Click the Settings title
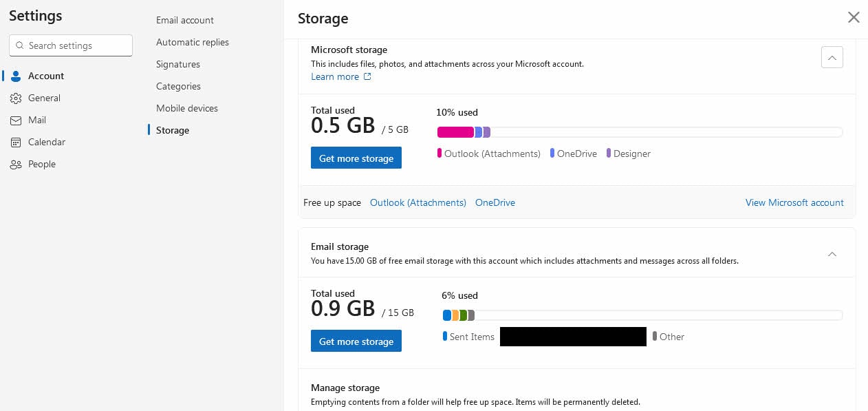Image resolution: width=868 pixels, height=411 pixels. point(36,16)
